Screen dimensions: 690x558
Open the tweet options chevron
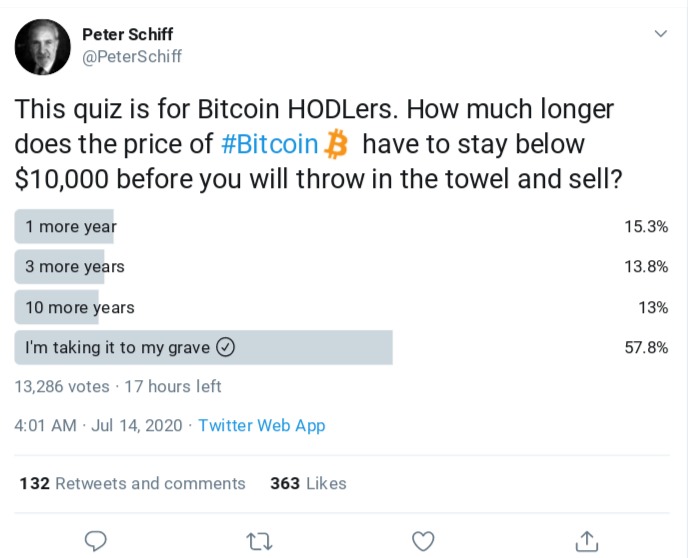(660, 34)
